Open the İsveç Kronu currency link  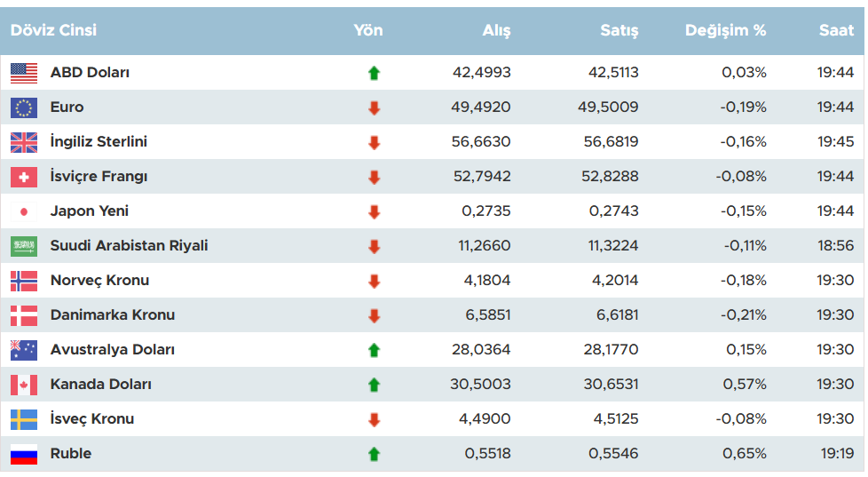pos(92,419)
